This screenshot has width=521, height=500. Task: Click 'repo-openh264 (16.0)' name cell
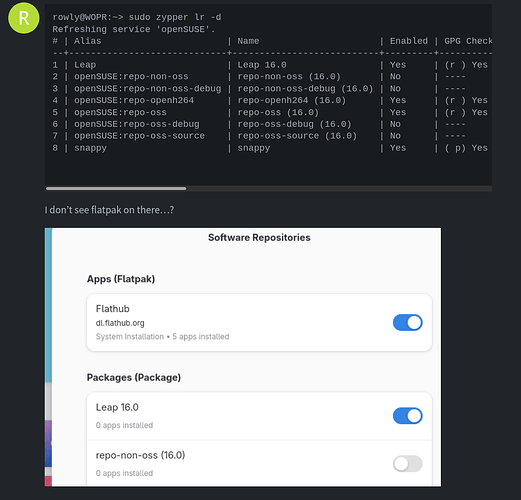click(292, 100)
